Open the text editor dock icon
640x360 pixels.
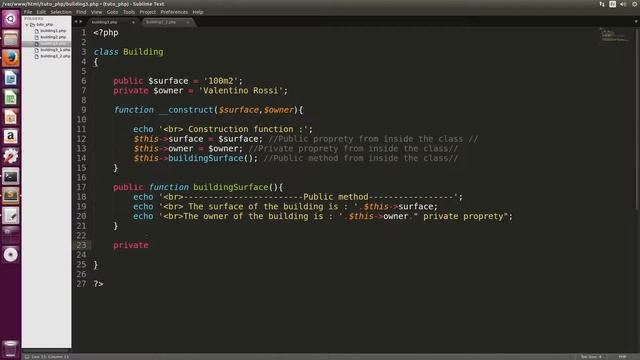pyautogui.click(x=11, y=216)
